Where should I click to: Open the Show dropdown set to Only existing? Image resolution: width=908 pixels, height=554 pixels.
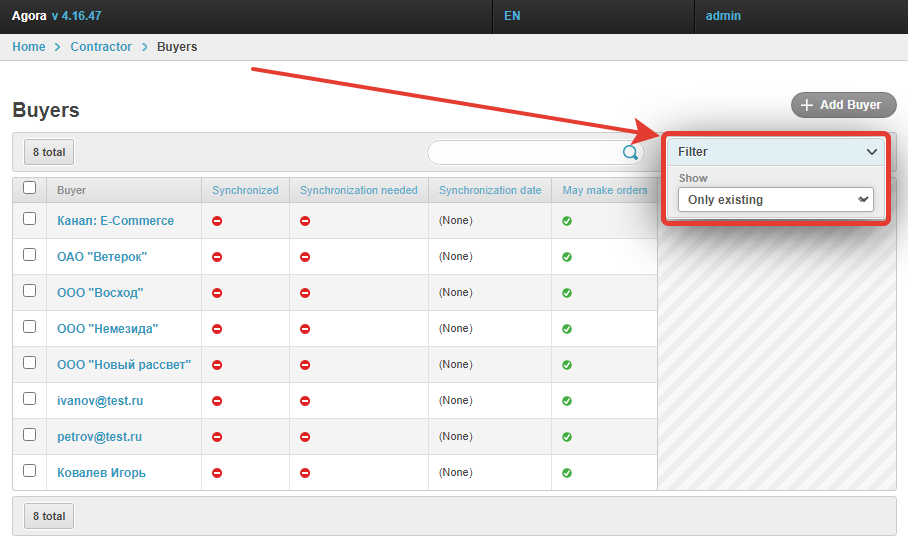pyautogui.click(x=775, y=200)
